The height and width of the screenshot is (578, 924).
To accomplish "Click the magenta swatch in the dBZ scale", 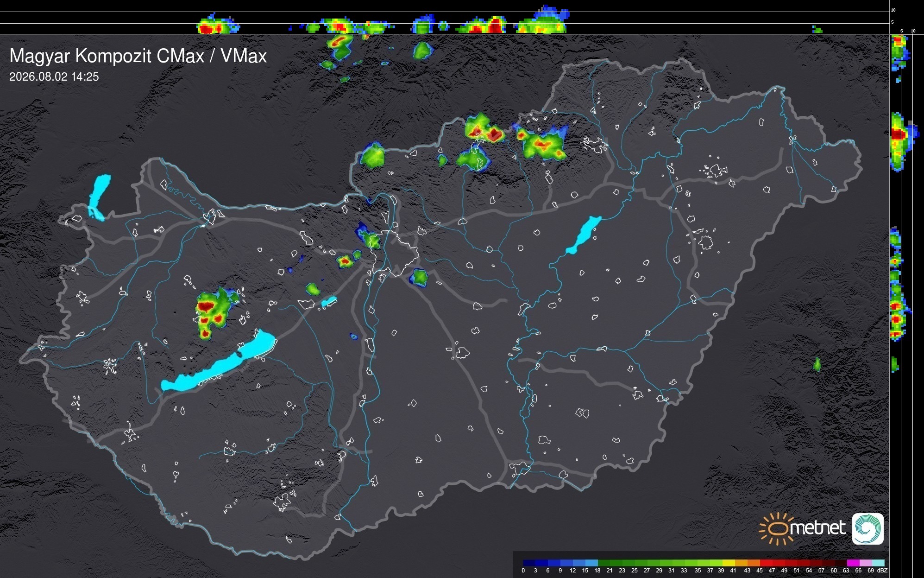I will click(x=853, y=563).
